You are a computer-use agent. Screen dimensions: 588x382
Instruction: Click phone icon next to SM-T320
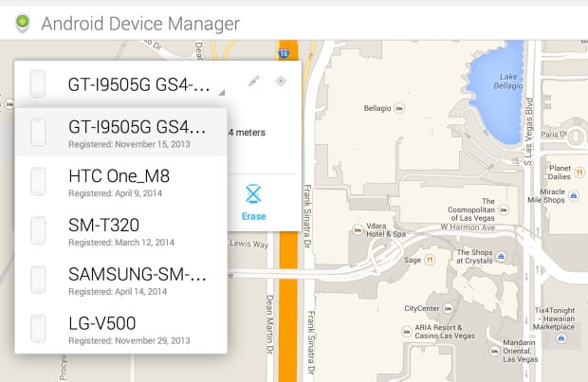[x=38, y=230]
